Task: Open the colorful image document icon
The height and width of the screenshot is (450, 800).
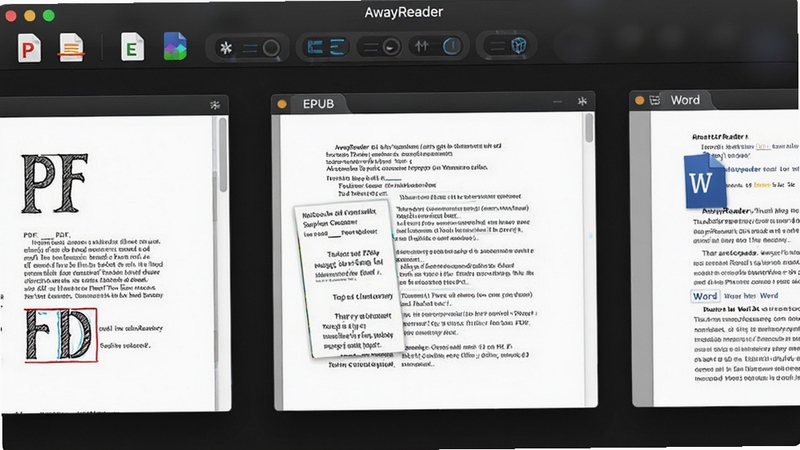Action: click(x=175, y=46)
